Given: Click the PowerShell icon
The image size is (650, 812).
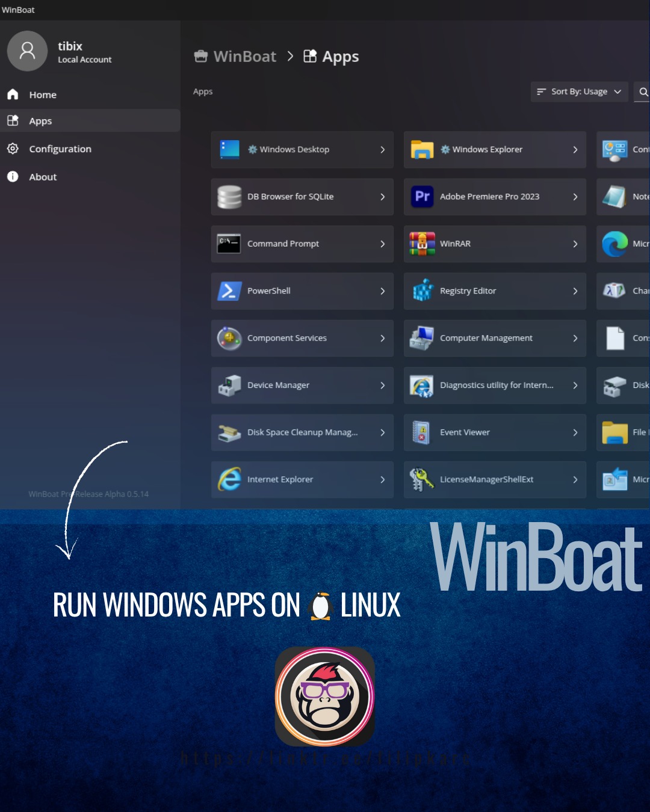Looking at the screenshot, I should click(x=229, y=291).
